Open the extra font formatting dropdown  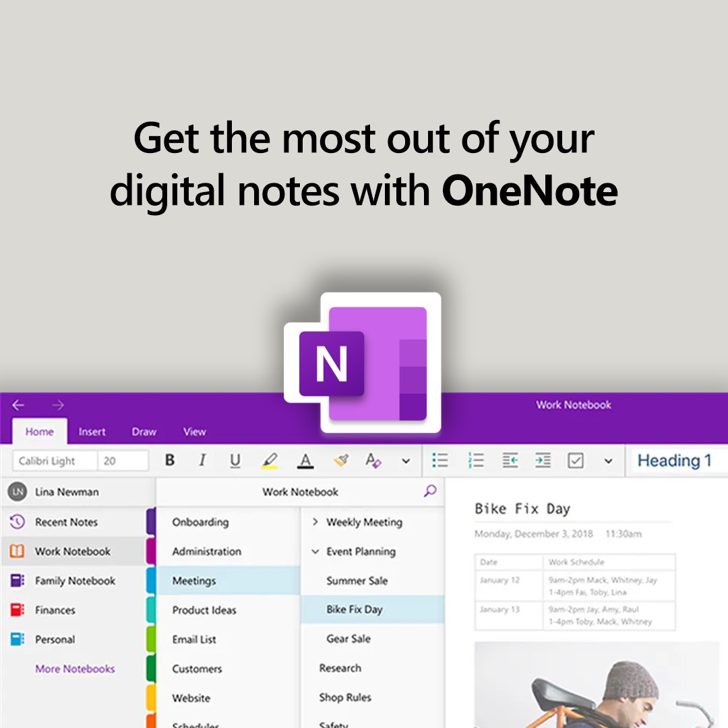pyautogui.click(x=406, y=461)
